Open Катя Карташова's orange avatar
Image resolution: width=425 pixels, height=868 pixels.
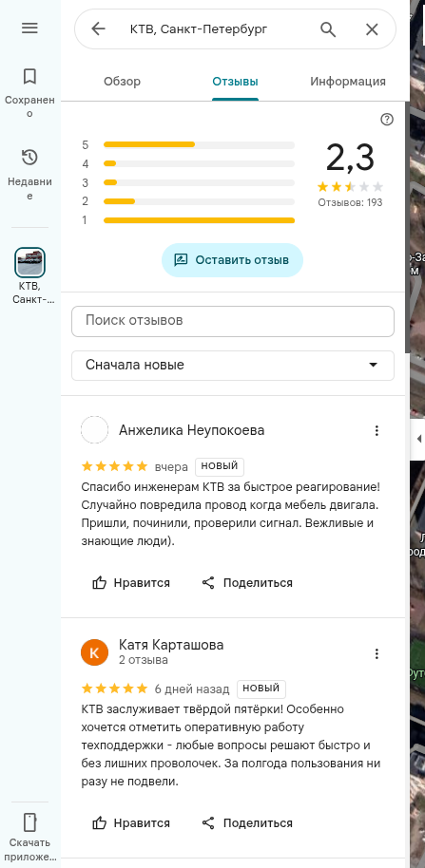pos(94,652)
